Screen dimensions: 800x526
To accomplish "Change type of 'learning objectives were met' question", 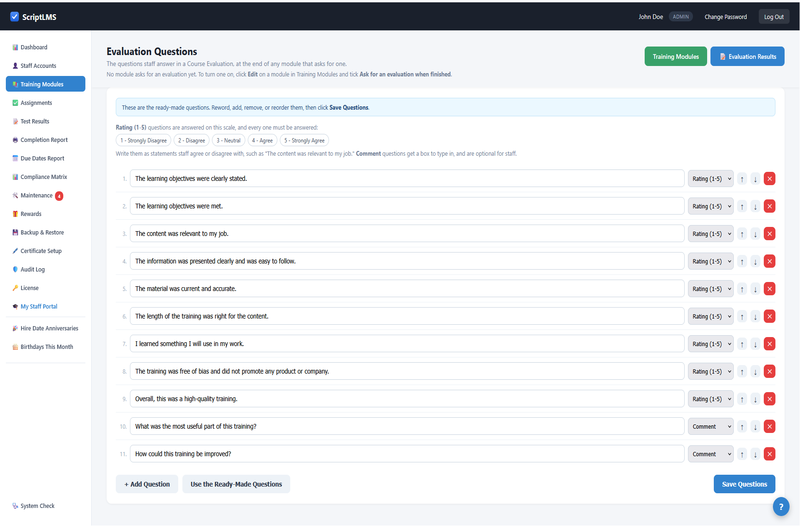I will click(711, 206).
